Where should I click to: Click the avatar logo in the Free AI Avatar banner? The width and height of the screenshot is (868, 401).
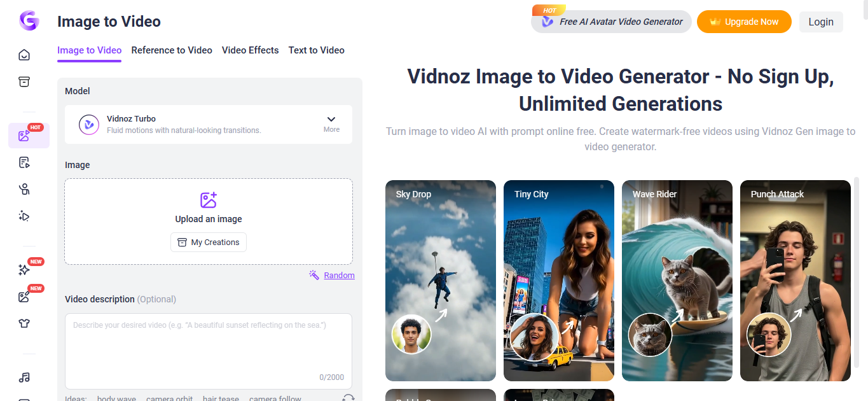547,22
